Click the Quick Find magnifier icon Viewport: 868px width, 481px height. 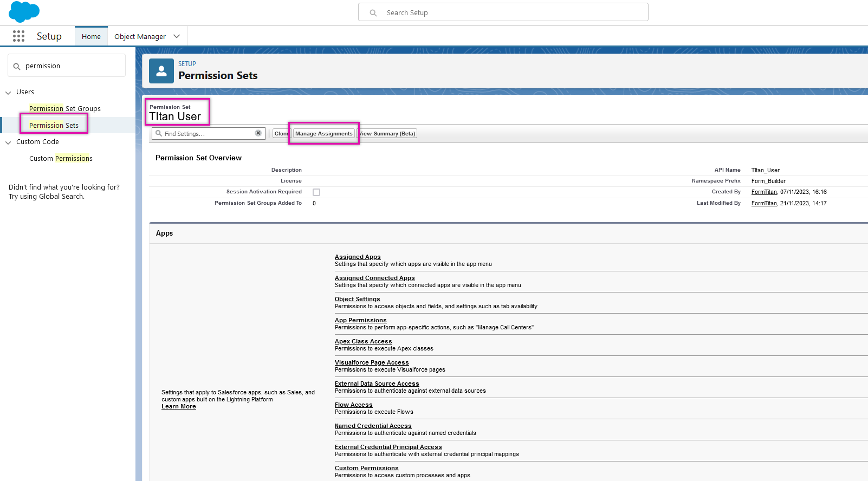17,66
